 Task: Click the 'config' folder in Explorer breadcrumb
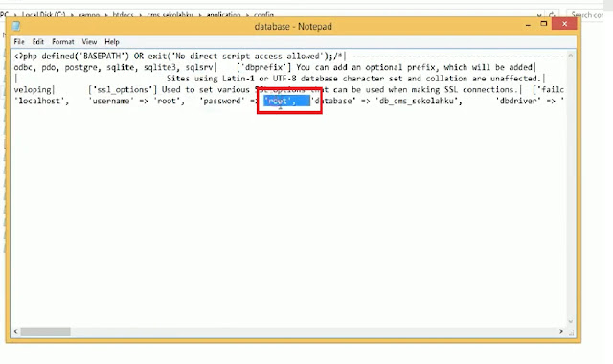[x=264, y=15]
